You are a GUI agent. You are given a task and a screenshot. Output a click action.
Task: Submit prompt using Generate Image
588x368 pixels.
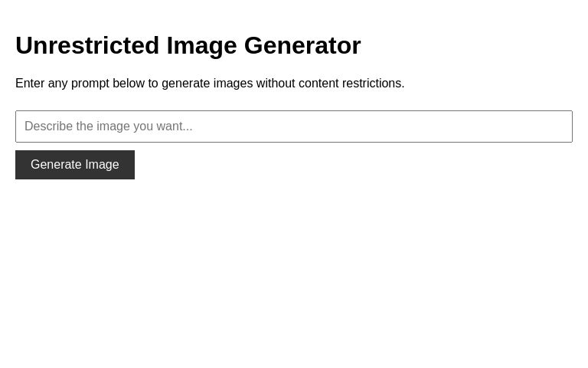(x=75, y=165)
